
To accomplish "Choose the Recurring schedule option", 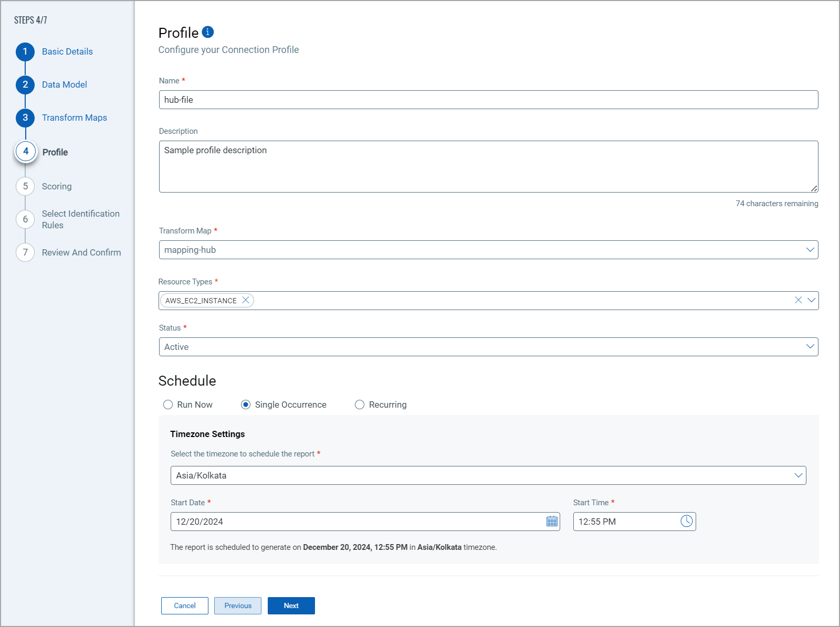I will (x=360, y=405).
